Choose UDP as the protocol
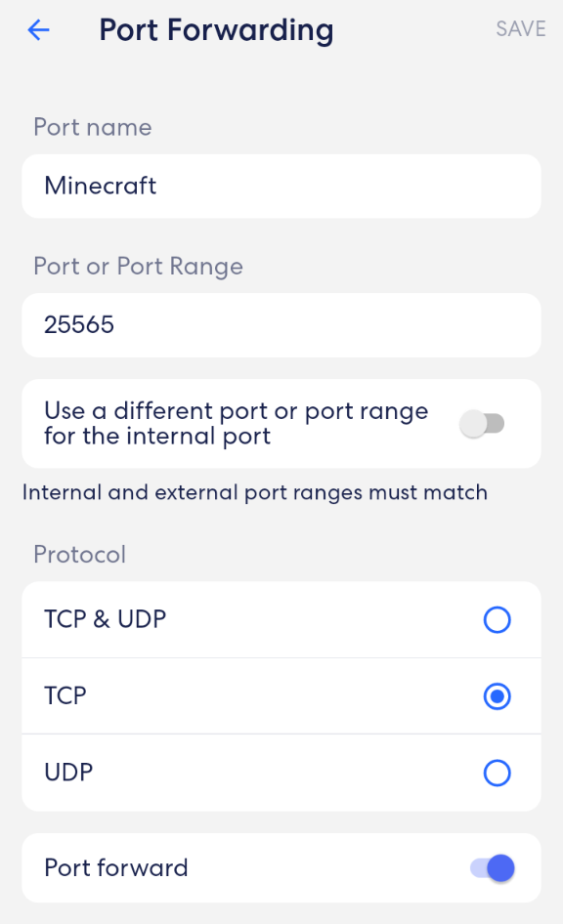 498,773
